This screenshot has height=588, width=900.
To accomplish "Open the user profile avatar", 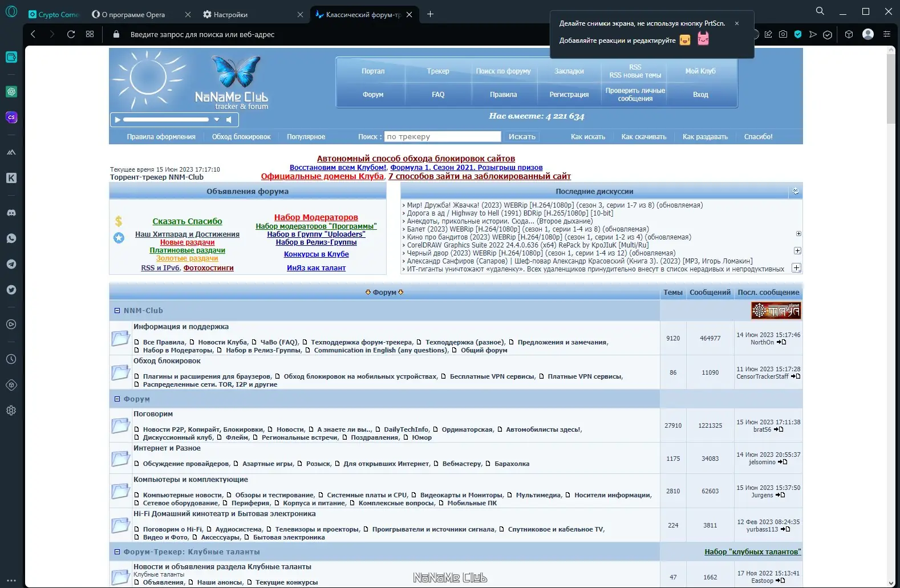I will click(x=868, y=34).
